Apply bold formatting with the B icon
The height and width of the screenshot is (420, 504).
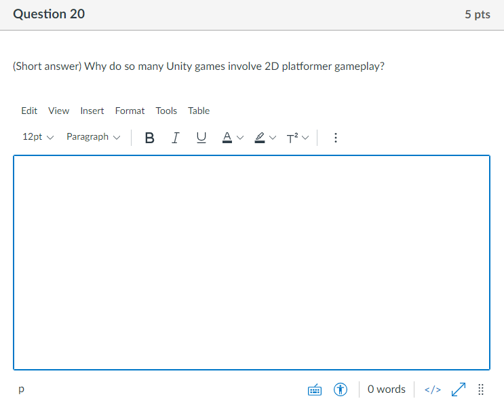[149, 138]
